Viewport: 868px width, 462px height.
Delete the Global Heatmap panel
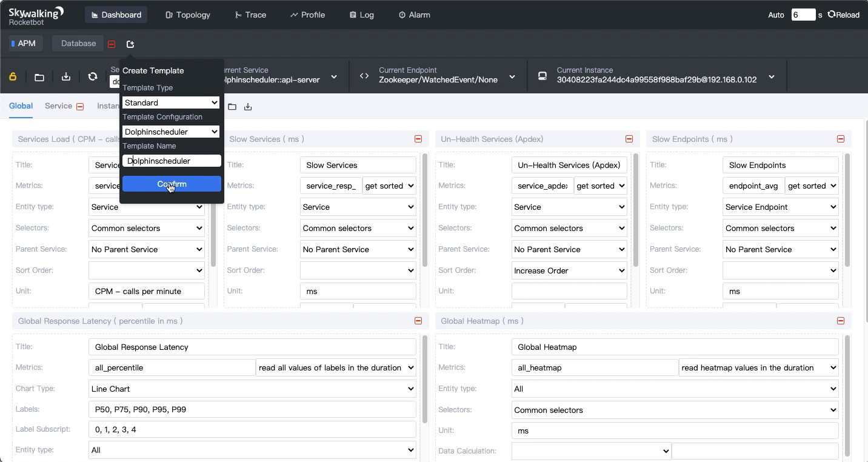841,321
